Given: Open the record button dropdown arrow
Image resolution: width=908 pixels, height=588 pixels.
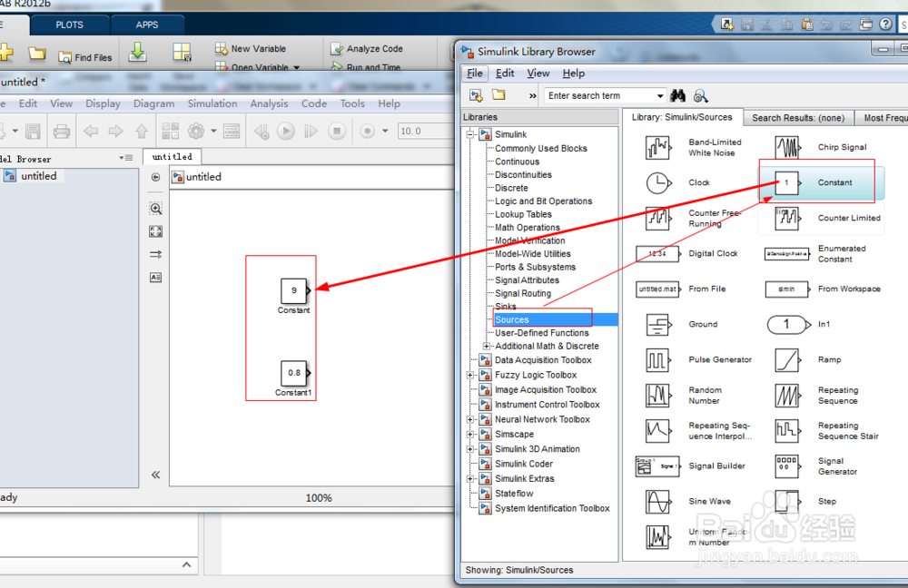Looking at the screenshot, I should click(x=385, y=132).
